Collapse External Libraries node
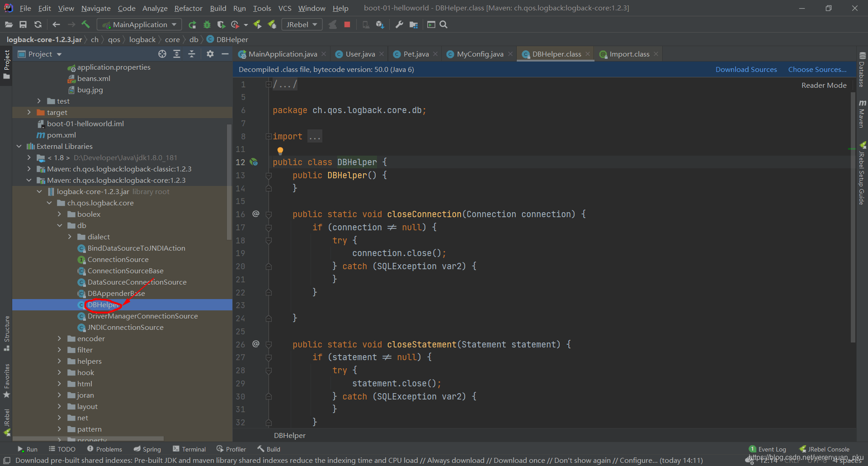Image resolution: width=868 pixels, height=466 pixels. [19, 146]
